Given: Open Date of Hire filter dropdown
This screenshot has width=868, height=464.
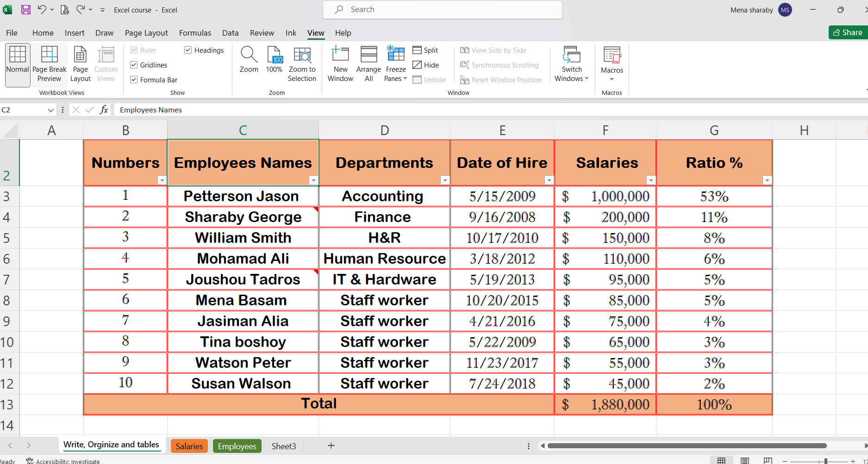Looking at the screenshot, I should click(549, 180).
